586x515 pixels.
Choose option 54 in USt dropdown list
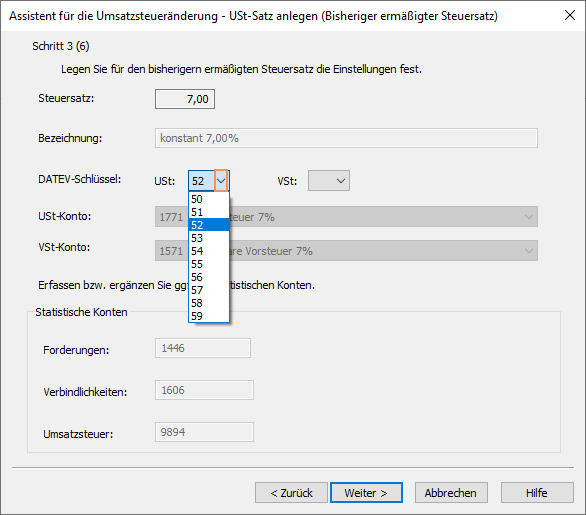tap(209, 251)
